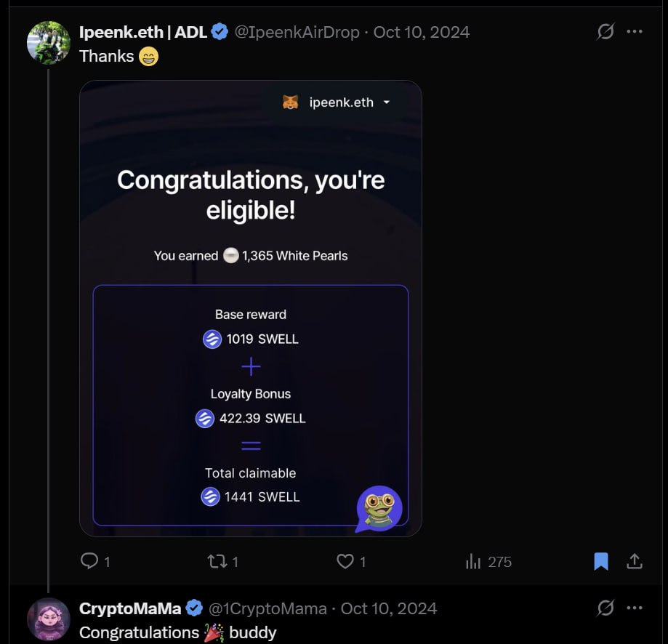Open the @1CryptoMama handle link

pyautogui.click(x=267, y=608)
